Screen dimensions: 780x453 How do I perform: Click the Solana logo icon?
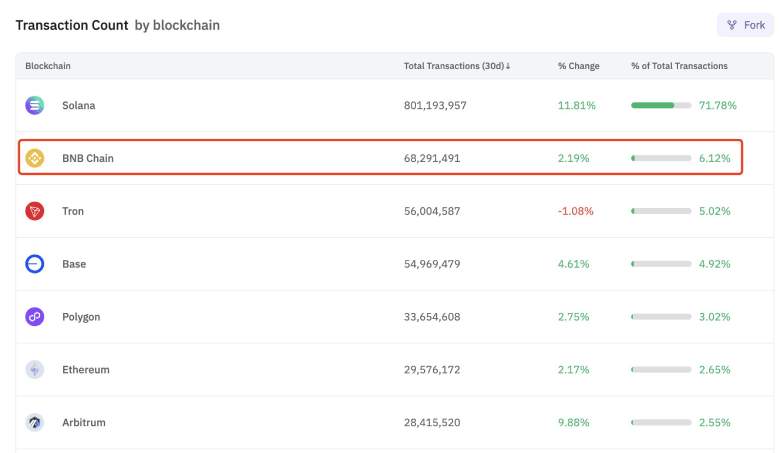coord(35,105)
